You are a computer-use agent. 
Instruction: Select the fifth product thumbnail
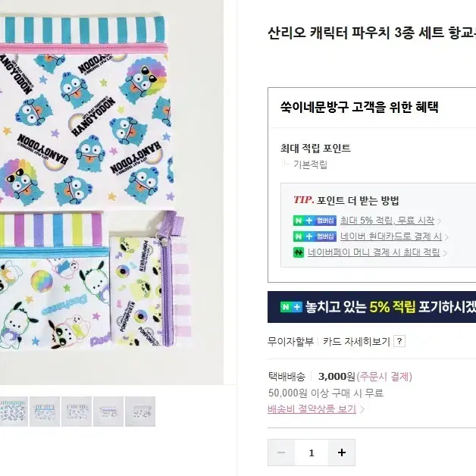(140, 412)
